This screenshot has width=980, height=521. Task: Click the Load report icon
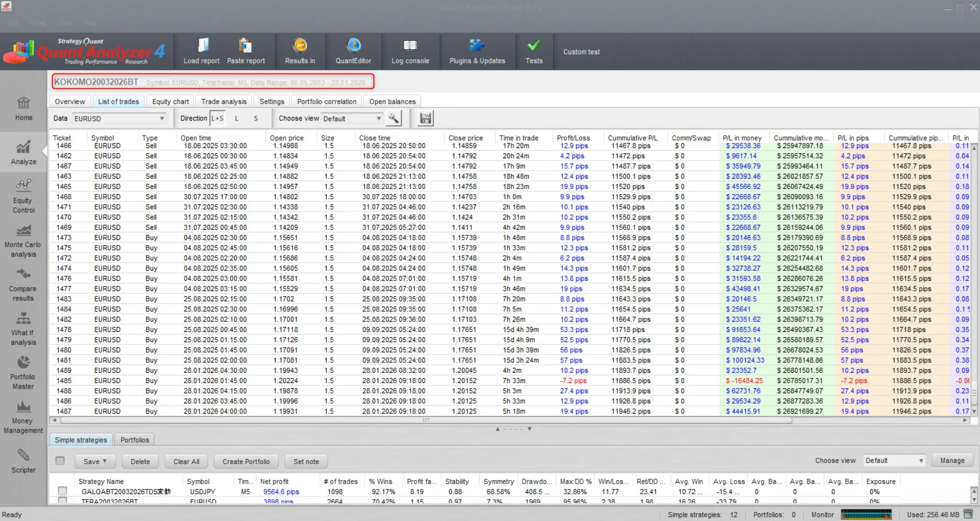[x=202, y=46]
